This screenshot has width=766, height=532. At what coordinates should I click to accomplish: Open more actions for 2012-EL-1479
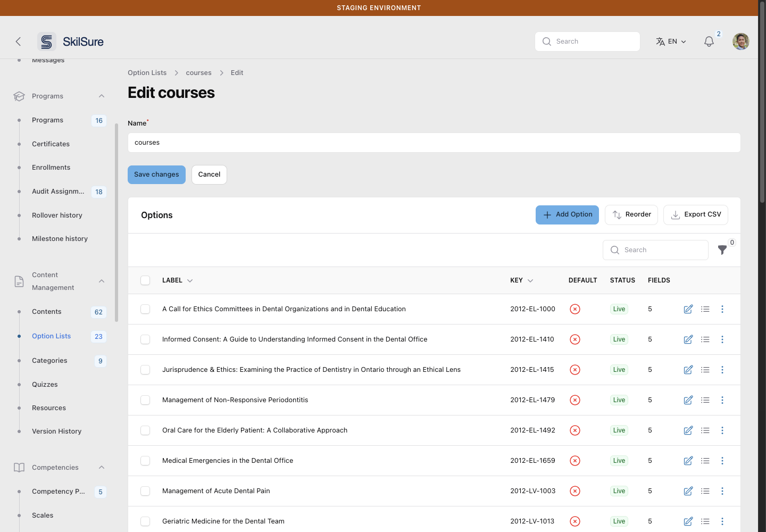722,400
